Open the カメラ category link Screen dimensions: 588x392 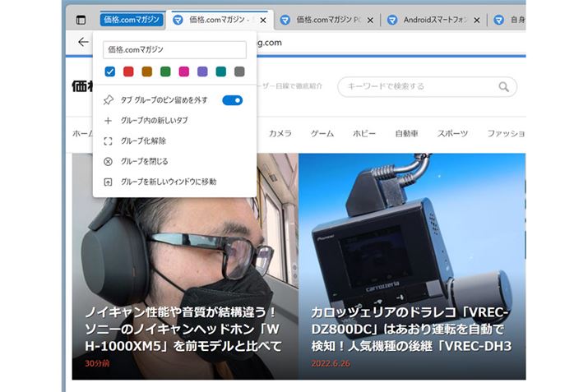click(280, 133)
